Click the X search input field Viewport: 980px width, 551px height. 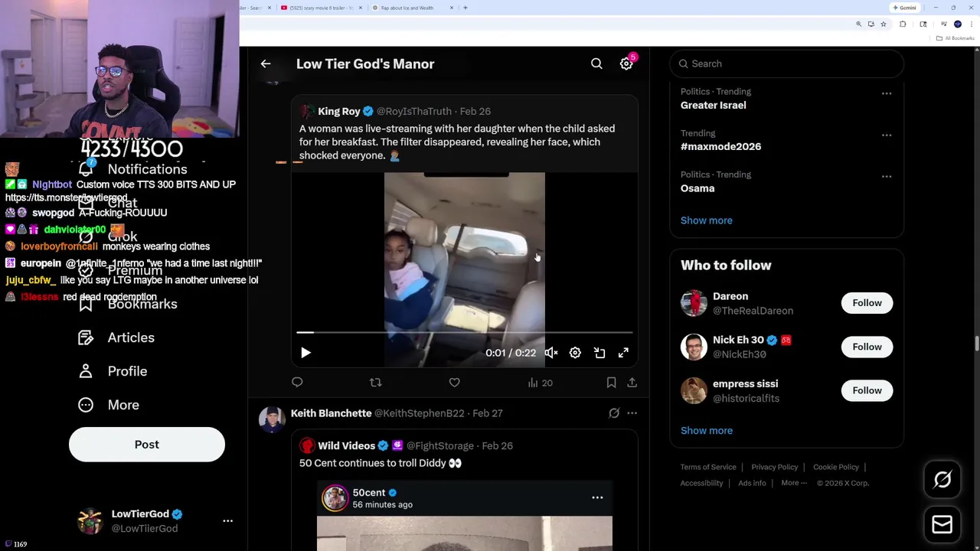click(x=787, y=64)
